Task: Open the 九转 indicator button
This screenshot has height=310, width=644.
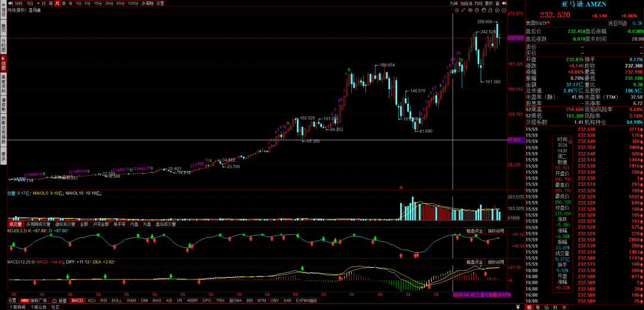Action: click(454, 3)
